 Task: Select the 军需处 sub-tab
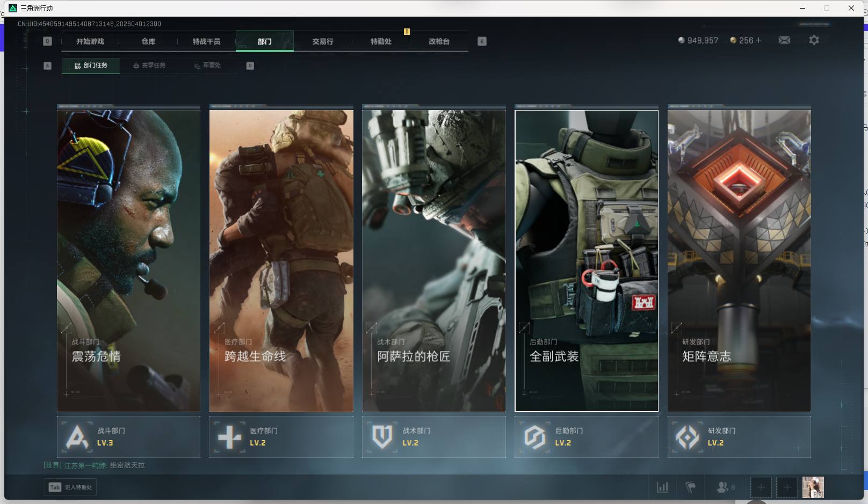pyautogui.click(x=207, y=65)
